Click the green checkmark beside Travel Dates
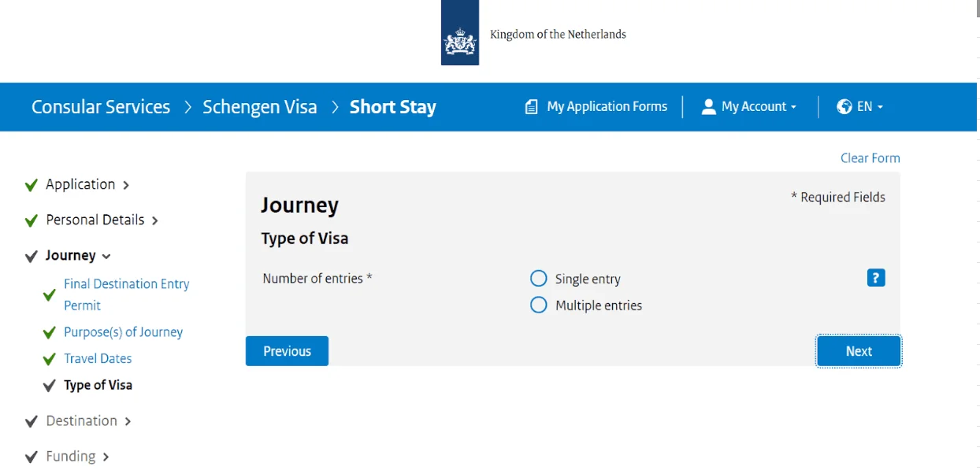 49,359
